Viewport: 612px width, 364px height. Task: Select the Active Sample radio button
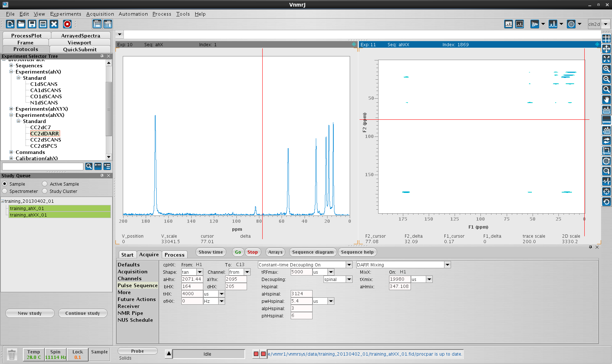click(x=45, y=184)
